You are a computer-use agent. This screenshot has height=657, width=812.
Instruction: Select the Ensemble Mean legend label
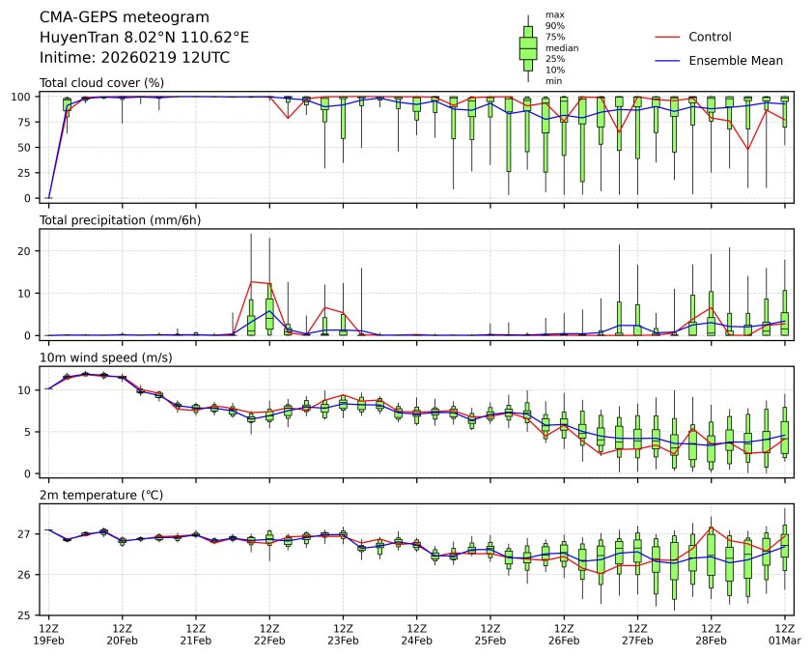pos(735,60)
